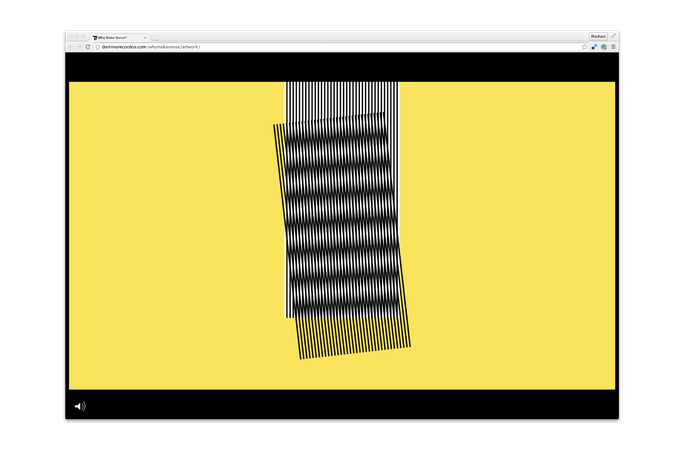Click the left yellow canvas area
This screenshot has width=687, height=458.
tap(170, 235)
